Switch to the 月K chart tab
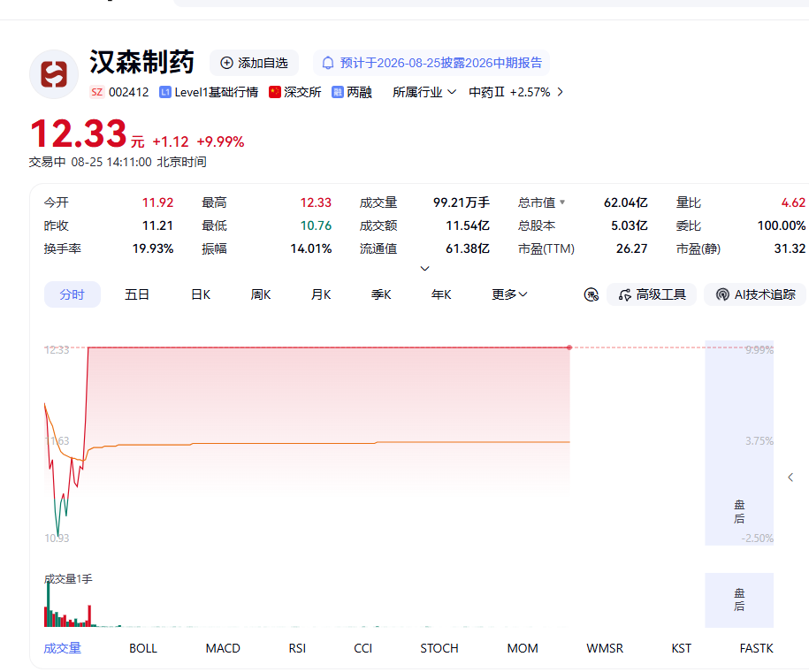 pos(321,294)
